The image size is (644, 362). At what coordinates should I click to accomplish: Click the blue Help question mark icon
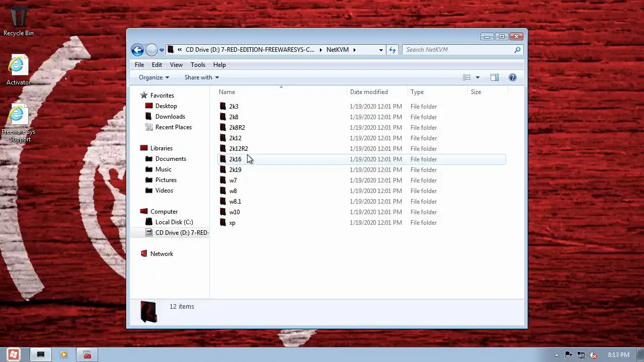tap(513, 77)
